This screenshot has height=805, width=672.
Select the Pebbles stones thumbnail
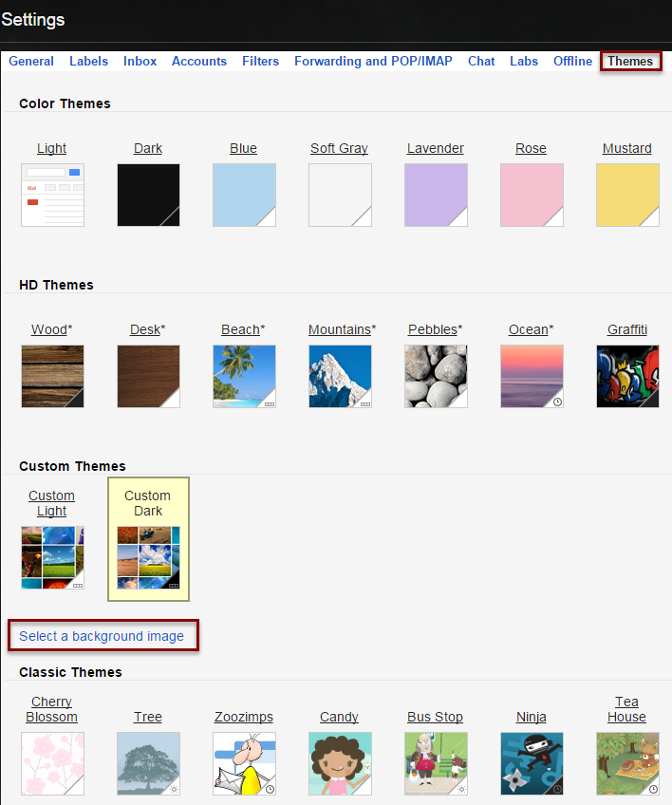[436, 376]
